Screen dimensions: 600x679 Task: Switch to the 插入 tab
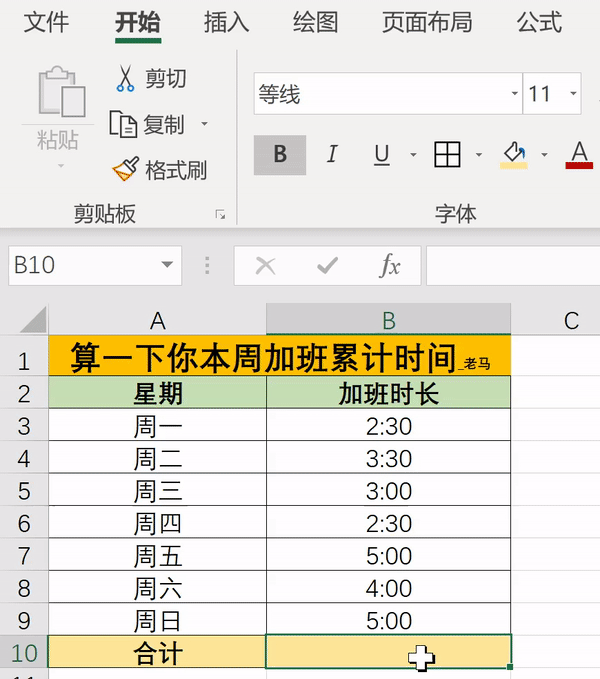226,22
